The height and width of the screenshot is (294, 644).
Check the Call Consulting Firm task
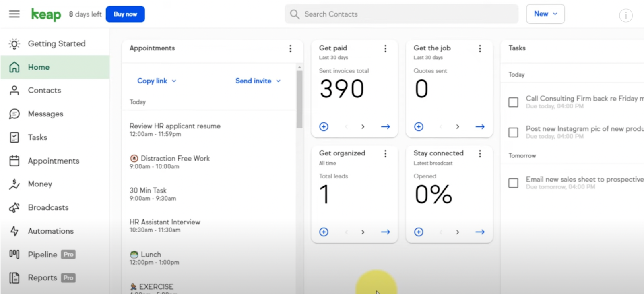coord(513,102)
